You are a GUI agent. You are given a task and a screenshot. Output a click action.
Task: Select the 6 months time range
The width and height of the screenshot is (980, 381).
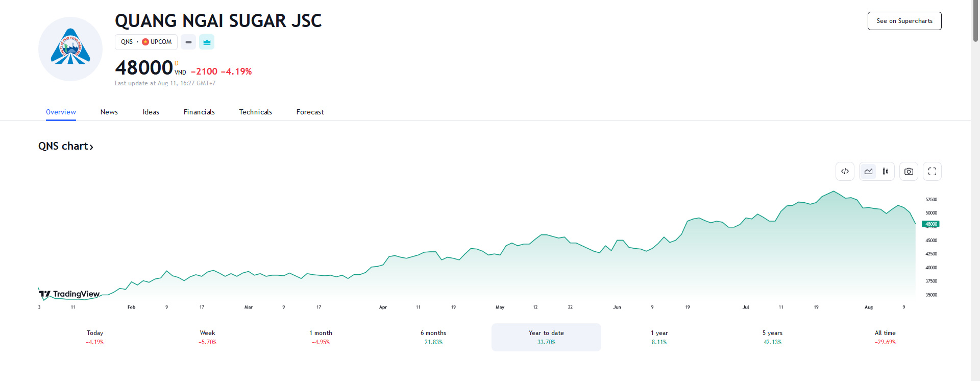(x=433, y=337)
